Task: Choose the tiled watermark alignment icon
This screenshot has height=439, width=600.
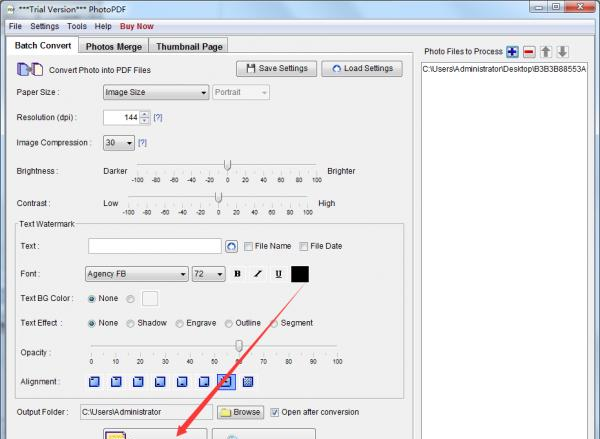Action: pos(248,382)
